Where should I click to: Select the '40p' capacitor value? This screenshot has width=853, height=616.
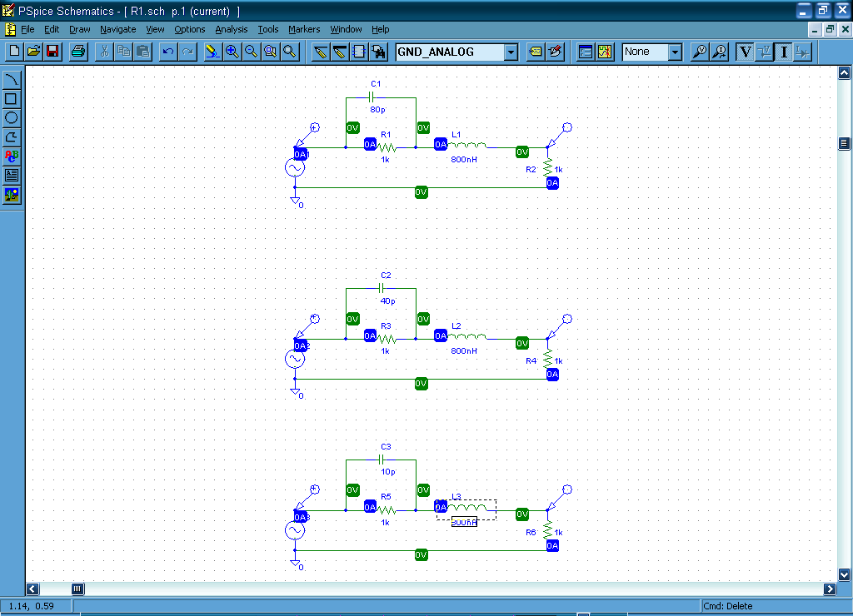[x=387, y=301]
